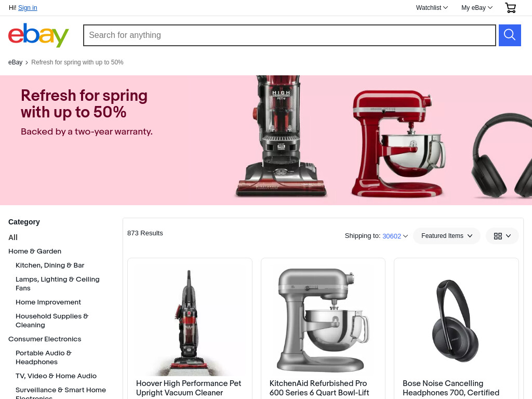Focus the Search for anything field
532x399 pixels.
point(289,35)
